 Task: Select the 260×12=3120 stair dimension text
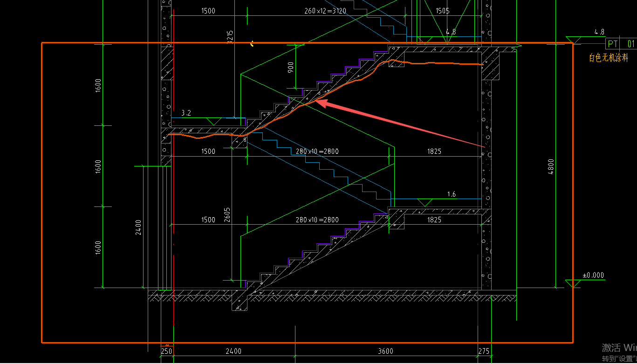325,11
